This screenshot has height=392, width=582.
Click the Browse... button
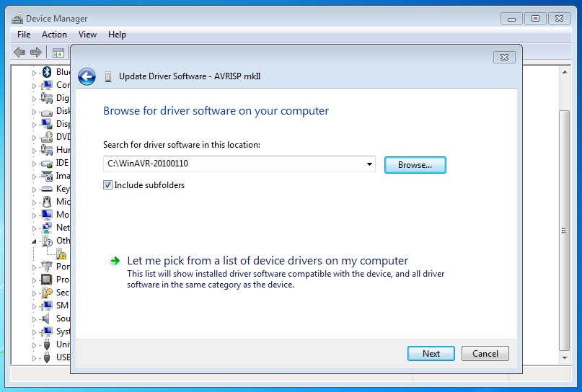(415, 165)
